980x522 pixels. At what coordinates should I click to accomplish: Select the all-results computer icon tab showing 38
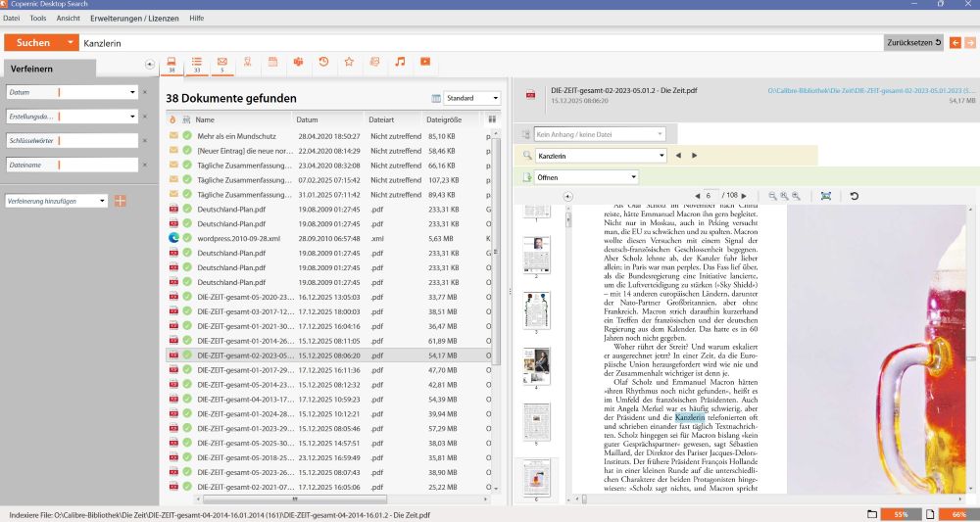(171, 65)
